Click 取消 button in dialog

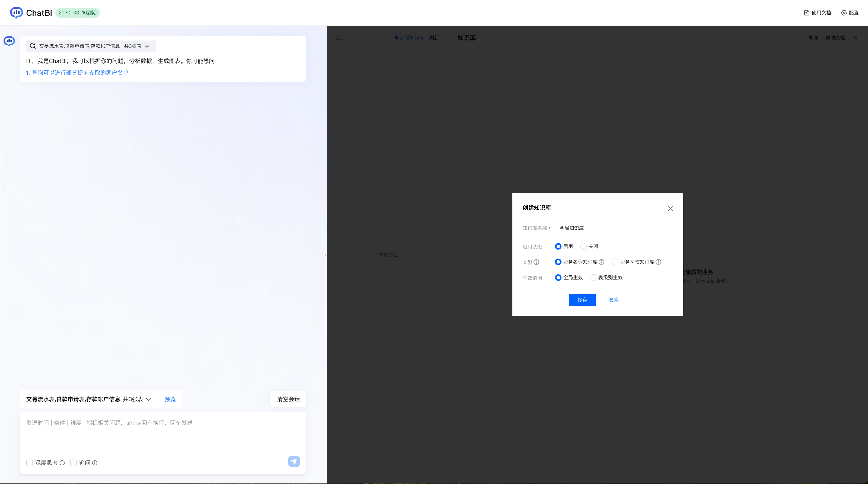(612, 300)
